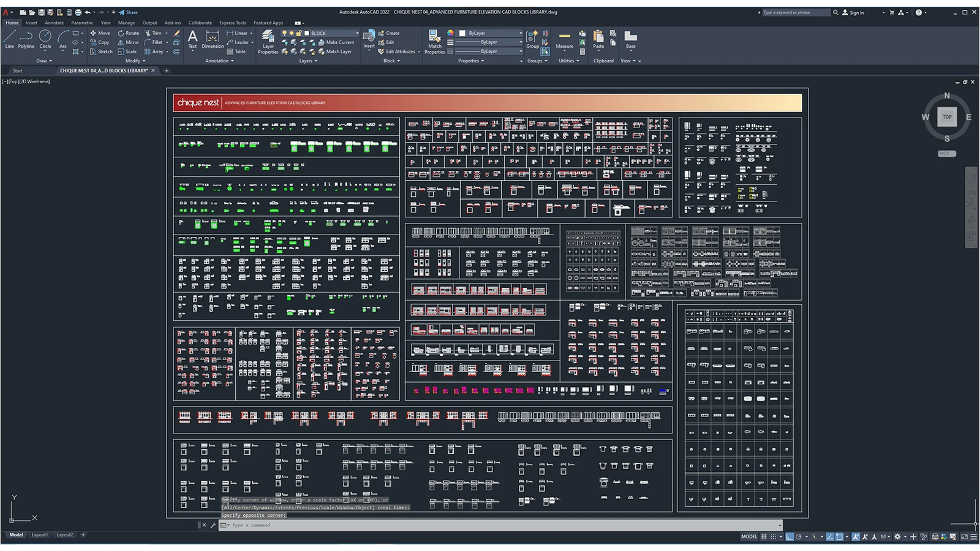Toggle Ortho mode in status bar
This screenshot has height=551, width=980.
click(x=790, y=537)
